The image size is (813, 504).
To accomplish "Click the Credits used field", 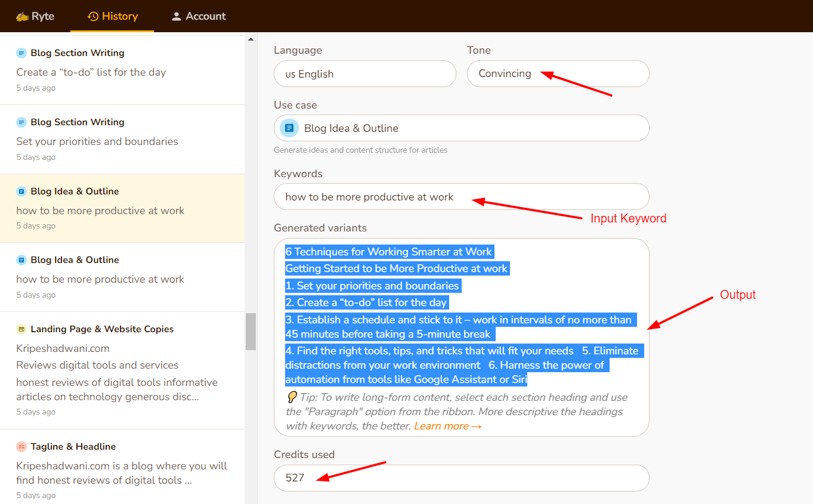I will 461,478.
